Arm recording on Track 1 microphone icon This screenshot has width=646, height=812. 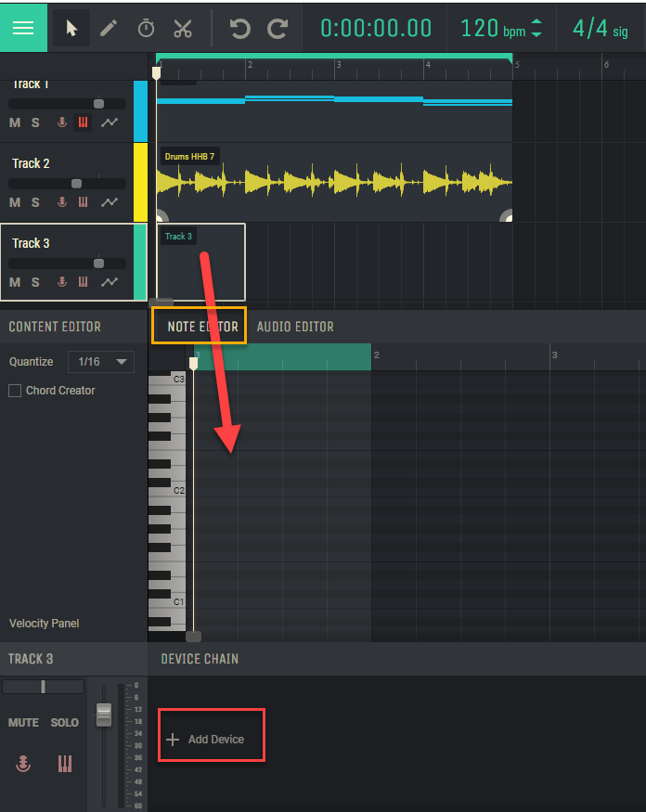point(61,122)
